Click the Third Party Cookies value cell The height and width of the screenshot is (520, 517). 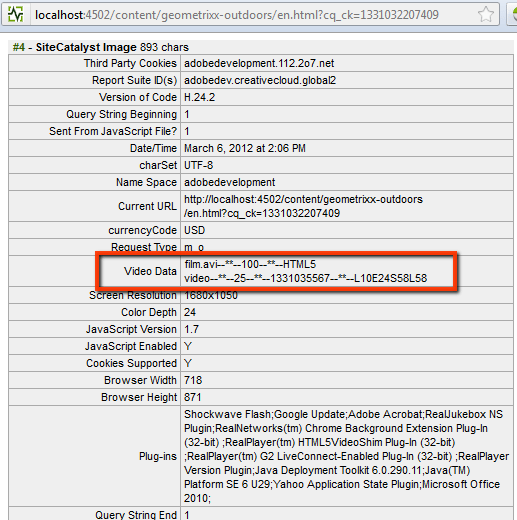click(x=347, y=63)
